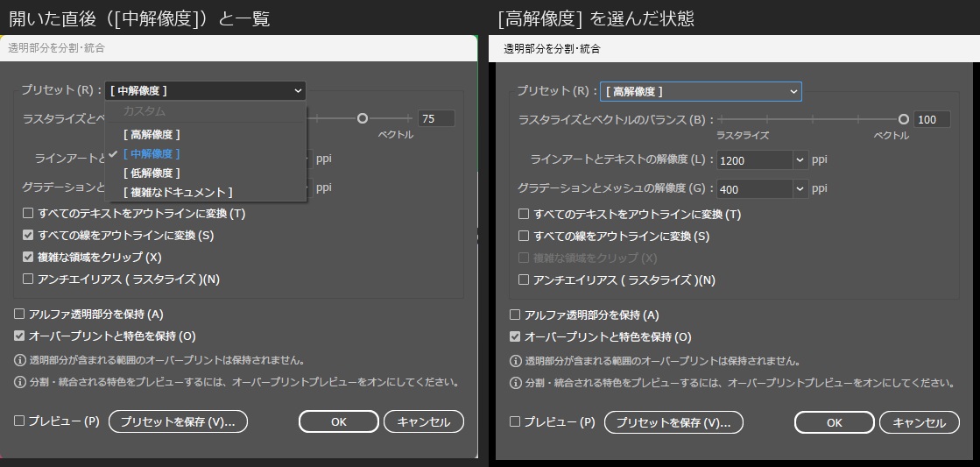980x467 pixels.
Task: Click info icon beside 透明部分が含まれる note, right dialog
Action: [516, 361]
